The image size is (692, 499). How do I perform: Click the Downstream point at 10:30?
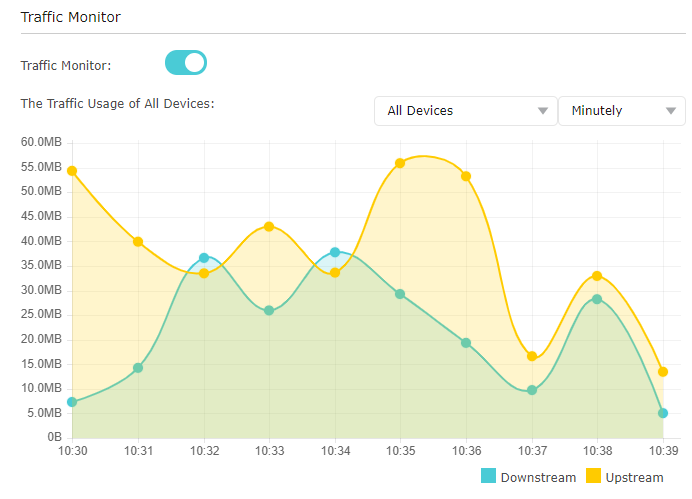72,402
